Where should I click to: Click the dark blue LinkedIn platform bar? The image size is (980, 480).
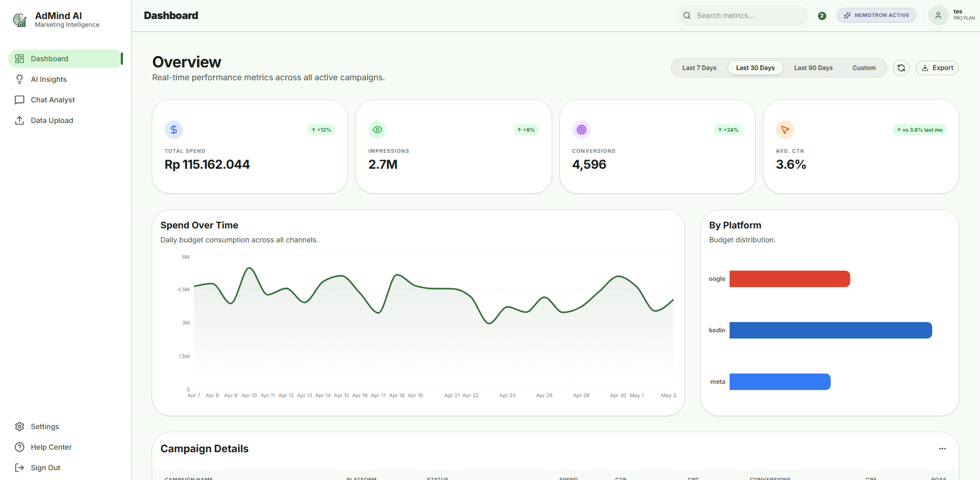click(x=831, y=330)
